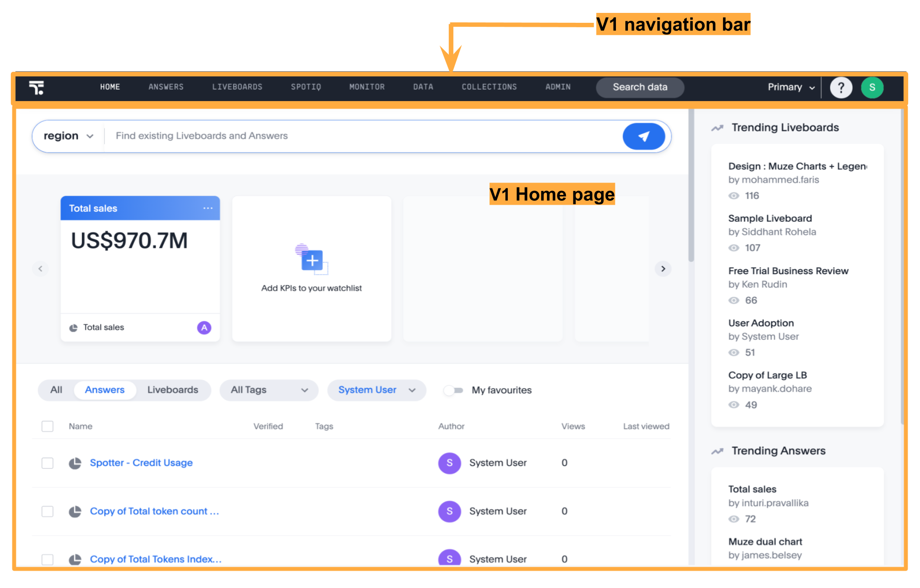The image size is (920, 588).
Task: Open the Total sales card three-dot menu
Action: (208, 208)
